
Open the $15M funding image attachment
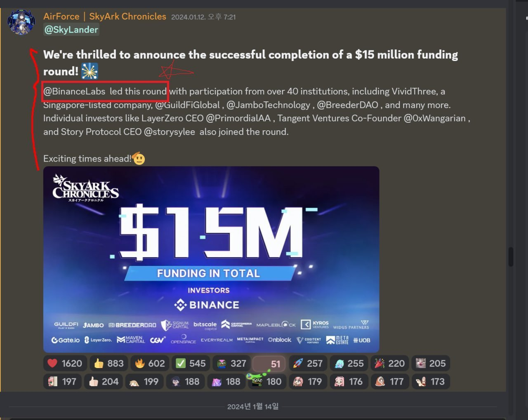pos(211,259)
